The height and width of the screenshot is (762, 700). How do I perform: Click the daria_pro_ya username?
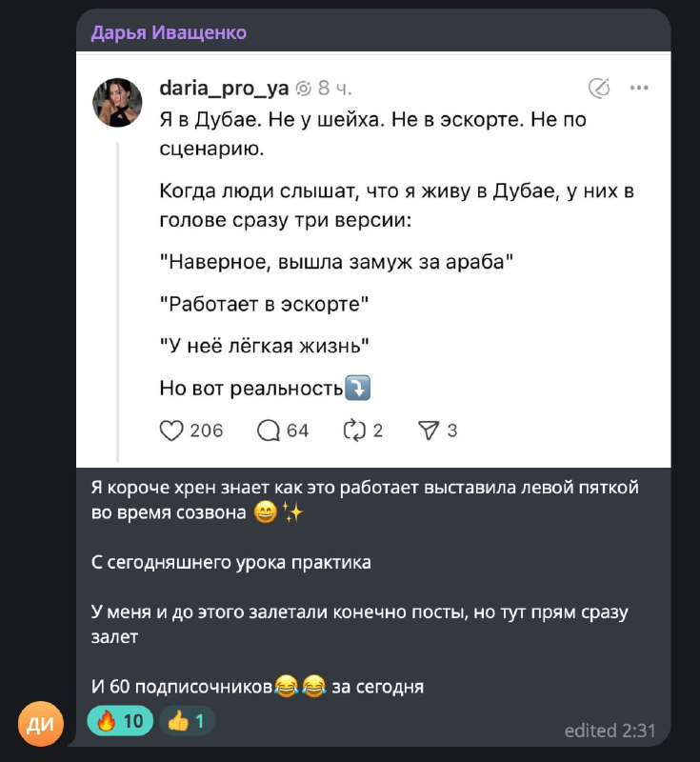point(224,89)
